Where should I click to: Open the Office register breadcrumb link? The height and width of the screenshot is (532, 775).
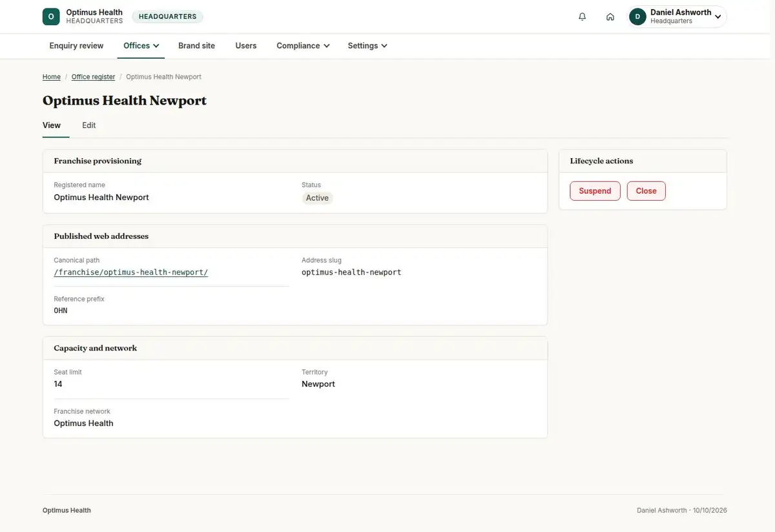tap(93, 77)
